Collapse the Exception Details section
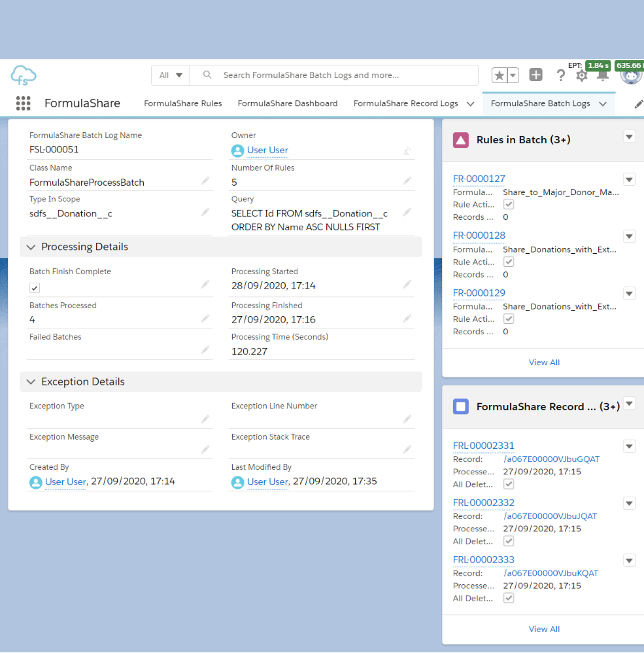The image size is (644, 653). tap(31, 381)
